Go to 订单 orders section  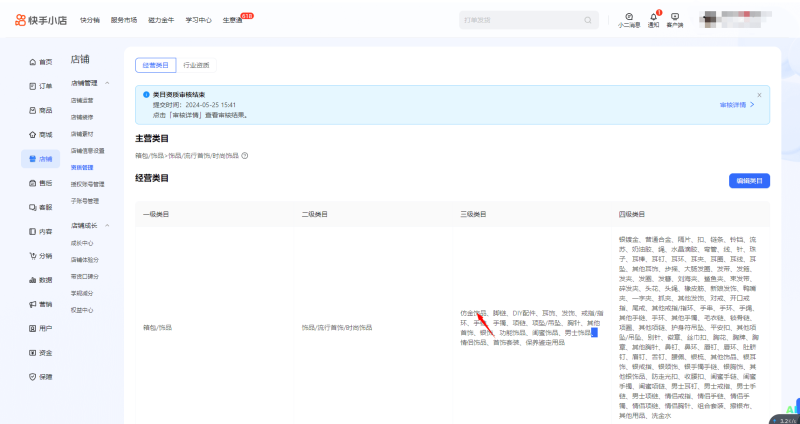40,86
